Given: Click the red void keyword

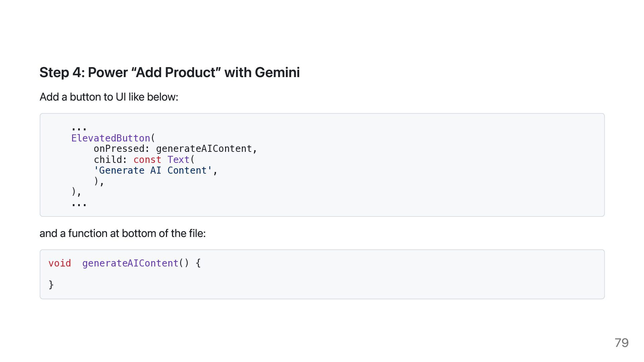Looking at the screenshot, I should point(60,263).
